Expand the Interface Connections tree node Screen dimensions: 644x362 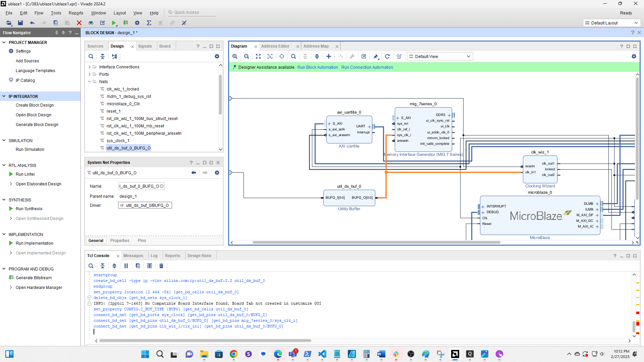tap(90, 67)
